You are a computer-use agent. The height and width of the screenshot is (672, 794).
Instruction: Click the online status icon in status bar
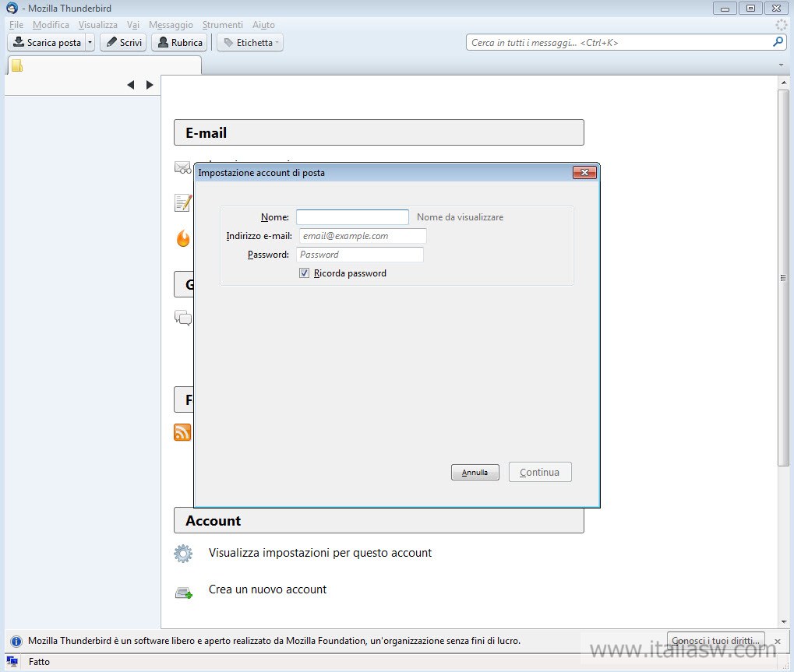coord(12,661)
